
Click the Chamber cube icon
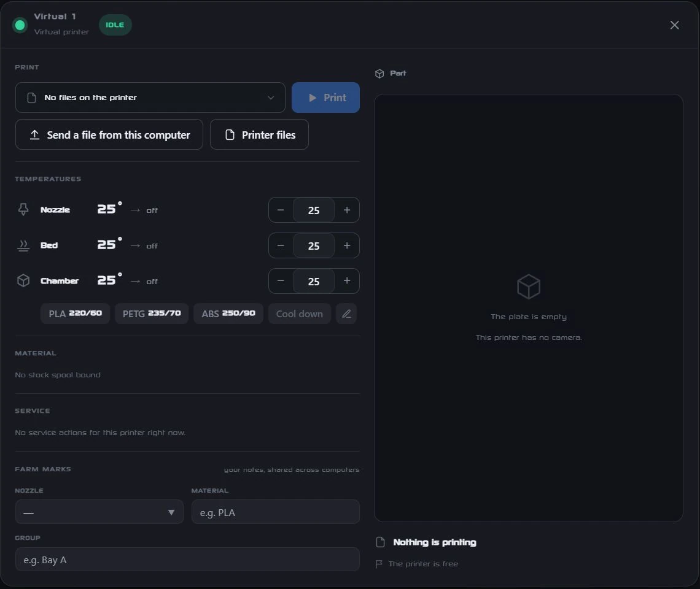click(x=23, y=280)
